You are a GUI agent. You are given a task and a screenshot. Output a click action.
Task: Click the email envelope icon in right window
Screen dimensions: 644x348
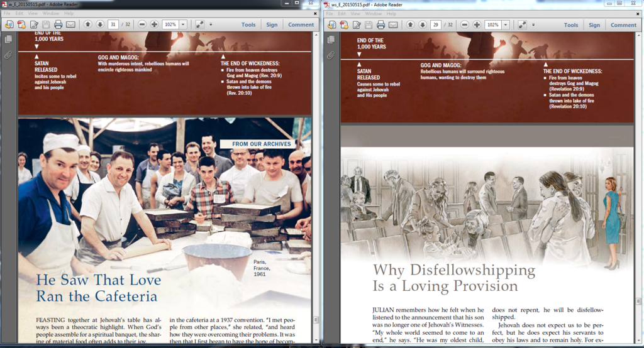pyautogui.click(x=393, y=25)
